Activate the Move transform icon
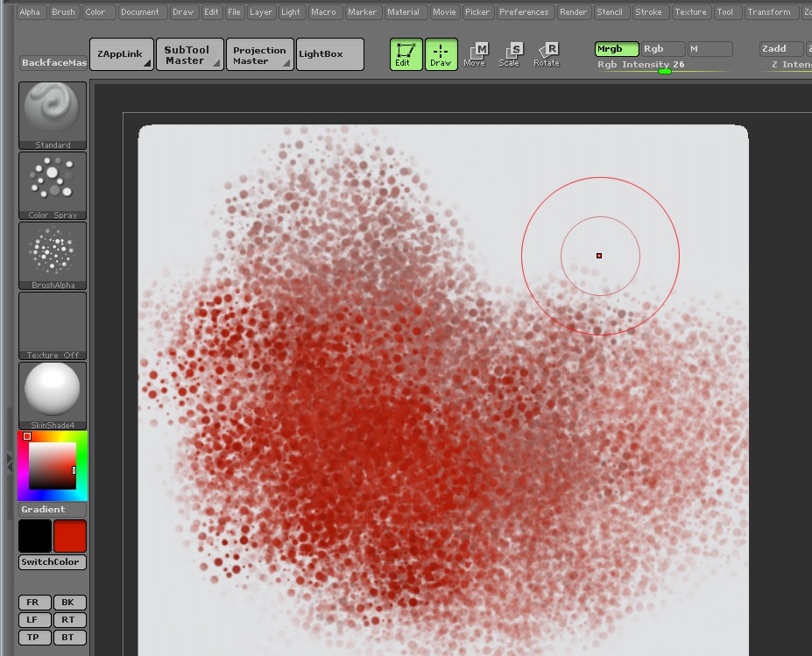 475,54
